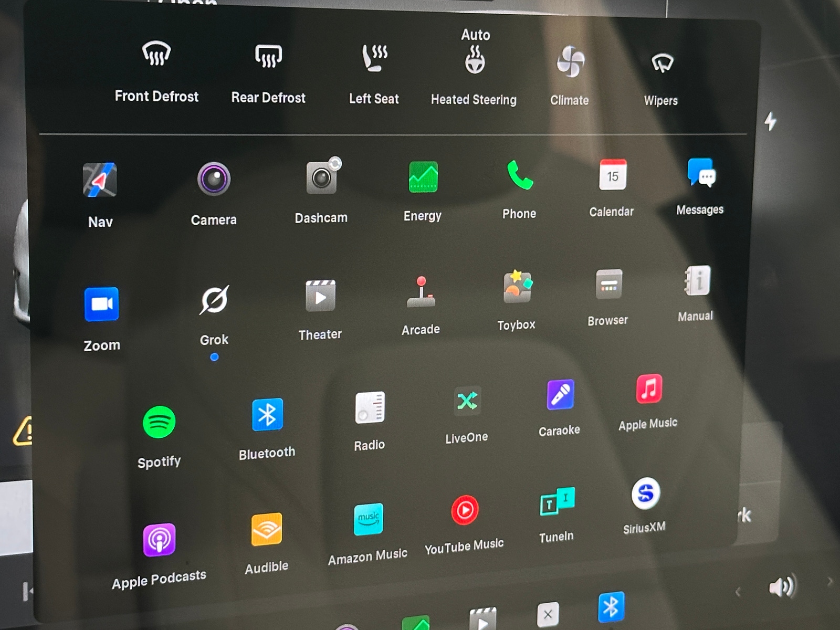Tap the Energy icon in bottom dock
This screenshot has height=630, width=840.
pos(416,623)
